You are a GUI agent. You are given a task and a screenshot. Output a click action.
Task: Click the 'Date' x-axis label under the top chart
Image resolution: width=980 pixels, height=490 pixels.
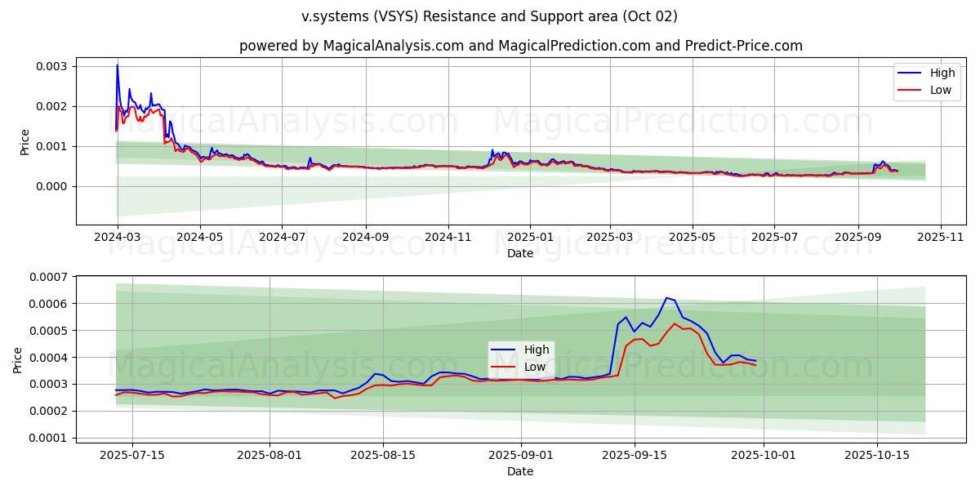point(520,253)
